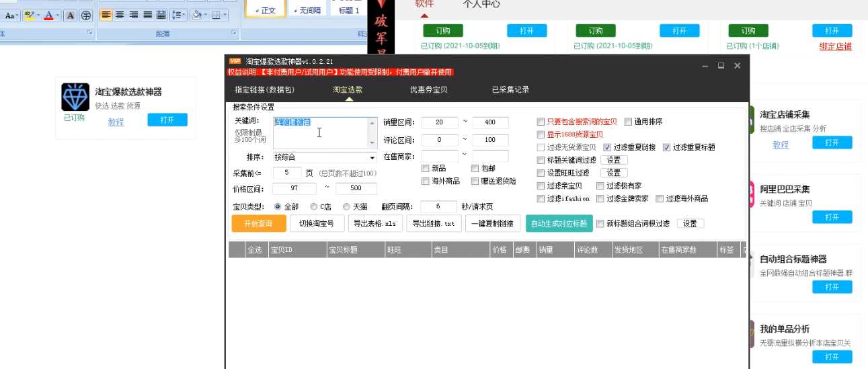
Task: Switch to 指定链接(数据包) tab
Action: pyautogui.click(x=264, y=89)
